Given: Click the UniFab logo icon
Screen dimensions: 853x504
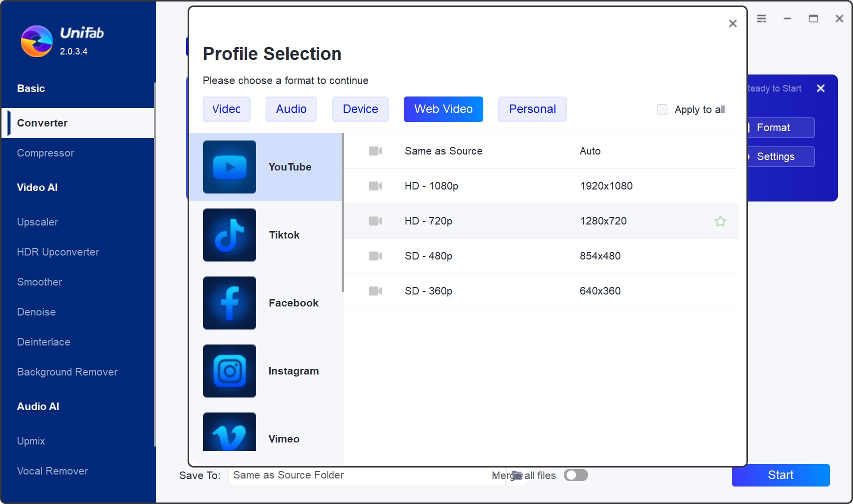Looking at the screenshot, I should (x=37, y=41).
